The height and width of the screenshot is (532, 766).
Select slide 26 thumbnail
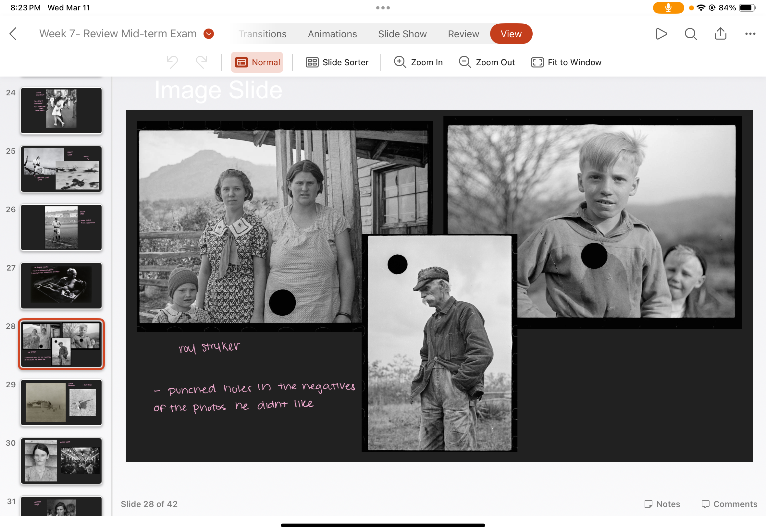pyautogui.click(x=61, y=227)
